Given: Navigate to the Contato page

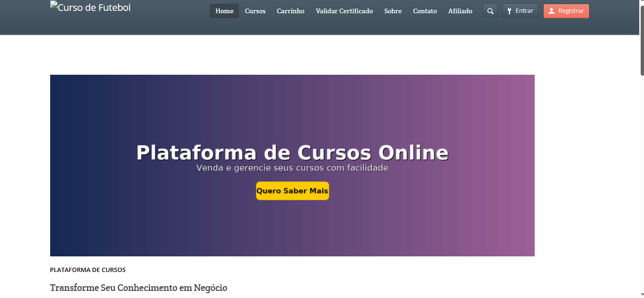Looking at the screenshot, I should pyautogui.click(x=425, y=11).
